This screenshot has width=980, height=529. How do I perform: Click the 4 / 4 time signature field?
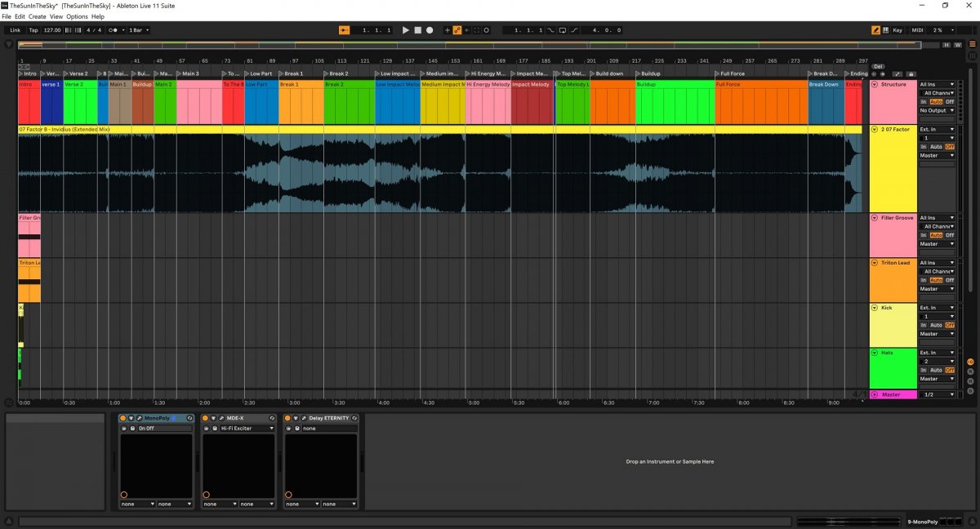tap(94, 30)
